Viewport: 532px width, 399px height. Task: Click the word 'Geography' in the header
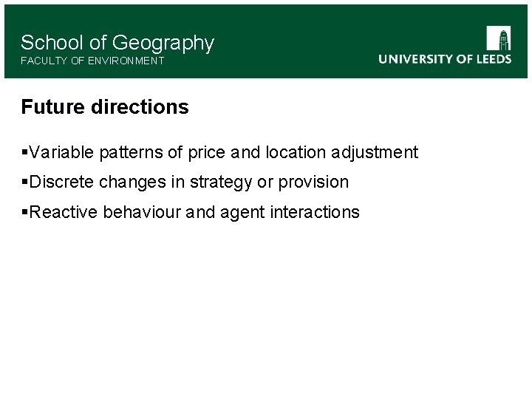(x=163, y=44)
